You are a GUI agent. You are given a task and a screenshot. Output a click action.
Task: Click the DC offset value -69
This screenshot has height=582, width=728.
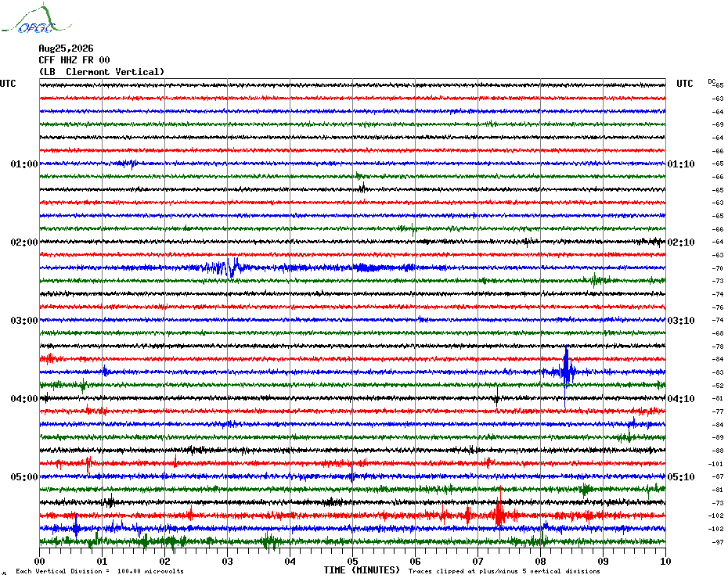719,125
